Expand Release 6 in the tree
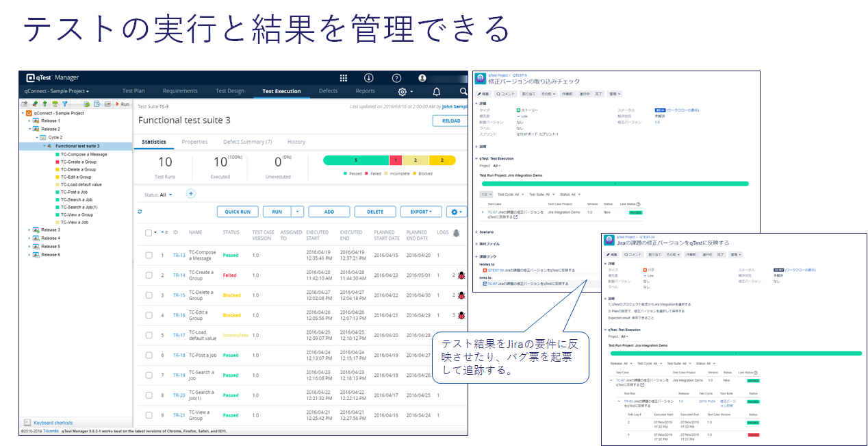Viewport: 868px width, 446px height. pos(29,254)
